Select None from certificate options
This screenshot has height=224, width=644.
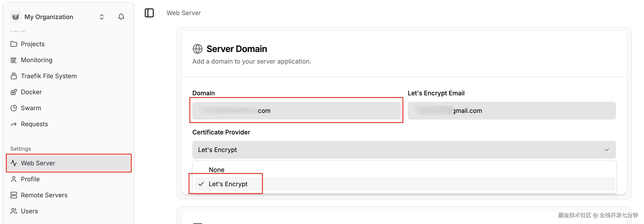217,170
